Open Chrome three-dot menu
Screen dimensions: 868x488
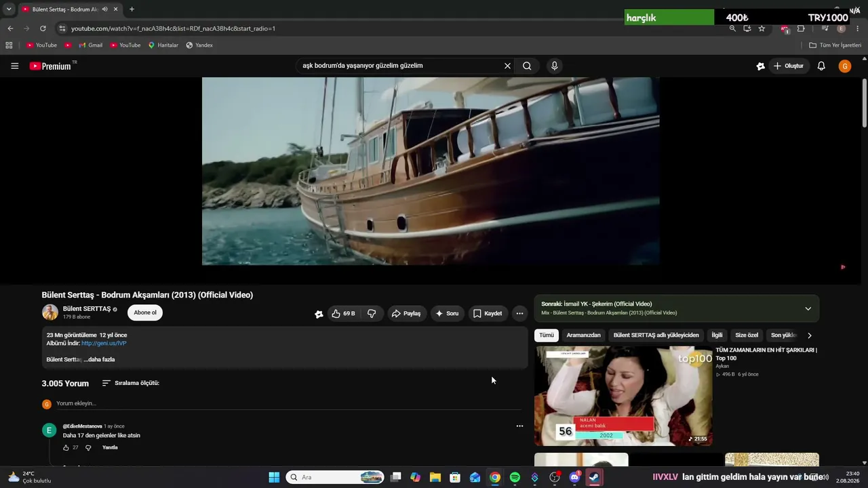tap(858, 28)
